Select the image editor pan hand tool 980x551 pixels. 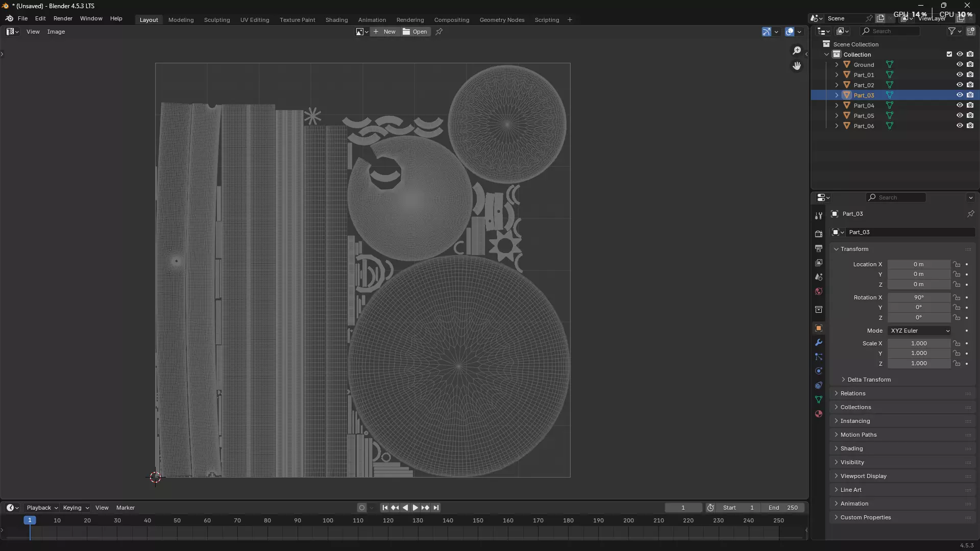click(x=797, y=66)
